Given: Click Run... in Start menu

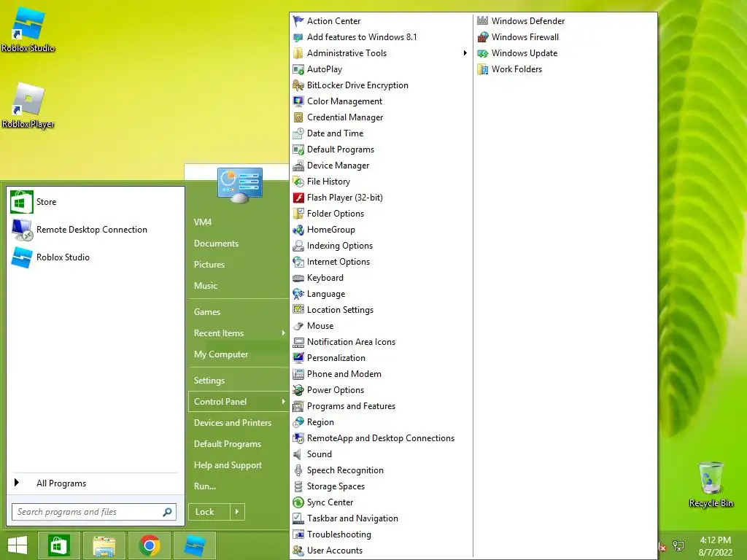Looking at the screenshot, I should 205,486.
